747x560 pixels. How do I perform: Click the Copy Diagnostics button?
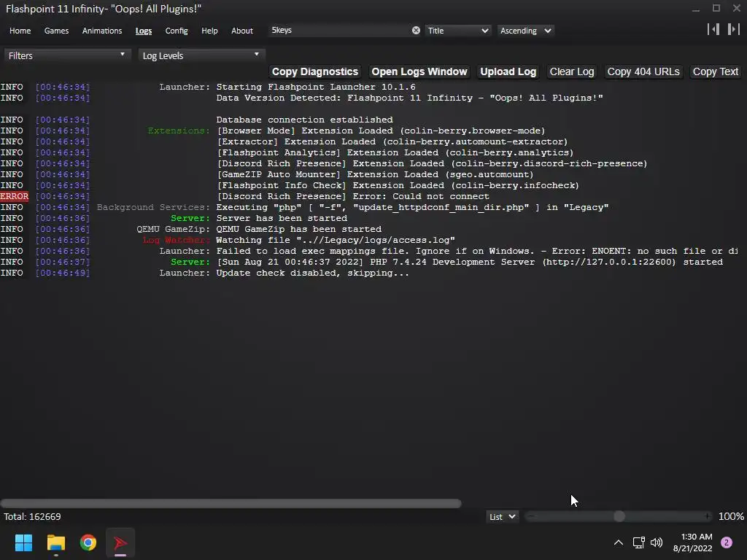coord(315,71)
